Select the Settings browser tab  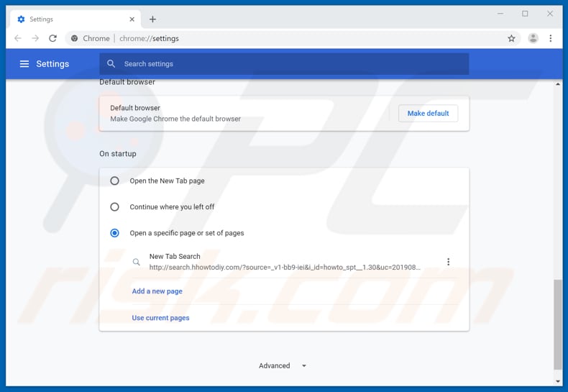(x=75, y=19)
